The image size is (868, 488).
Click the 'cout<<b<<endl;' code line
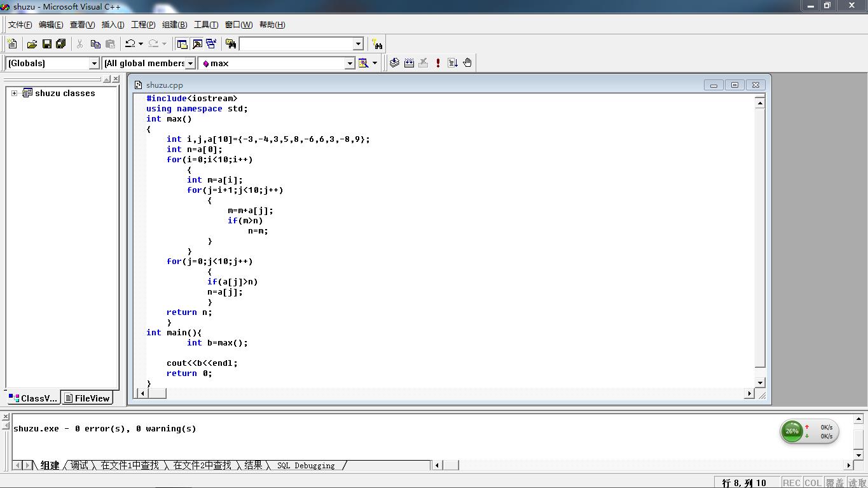(x=202, y=363)
